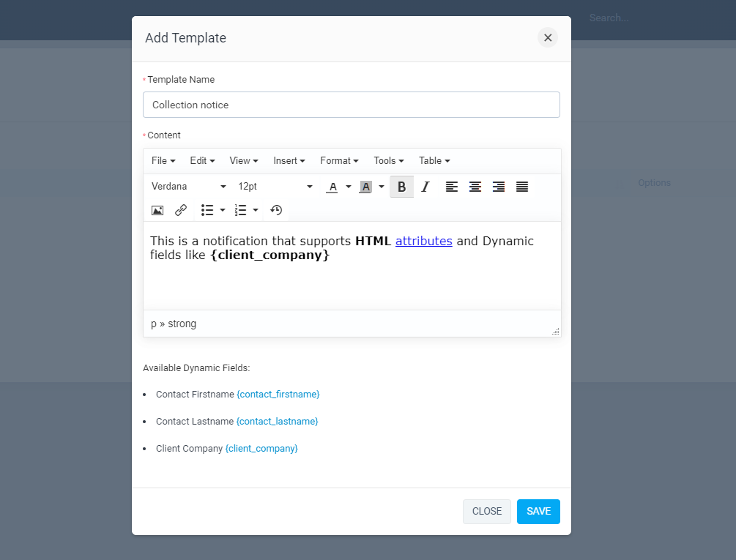The image size is (736, 560).
Task: Apply the background highlight color
Action: coord(365,187)
